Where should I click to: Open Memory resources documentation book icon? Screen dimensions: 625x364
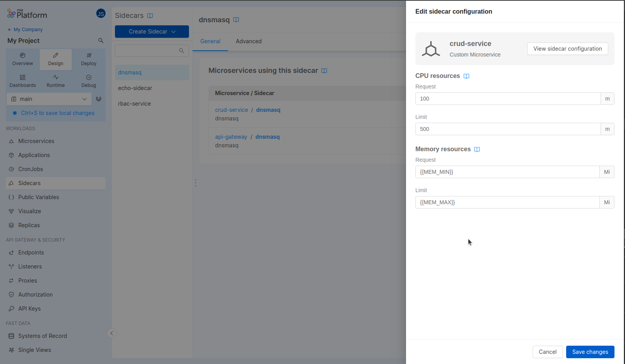tap(477, 149)
